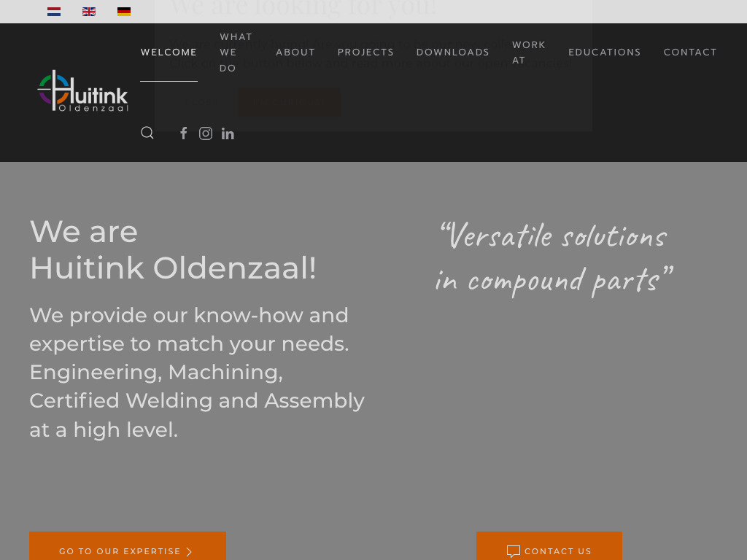The width and height of the screenshot is (747, 560).
Task: Open the Instagram profile icon
Action: 206,133
